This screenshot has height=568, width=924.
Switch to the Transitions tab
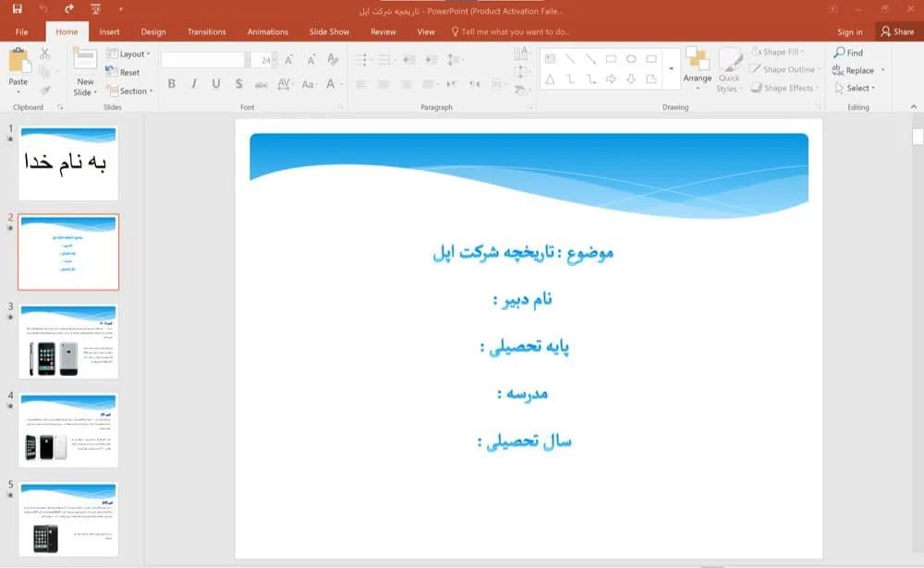[206, 31]
